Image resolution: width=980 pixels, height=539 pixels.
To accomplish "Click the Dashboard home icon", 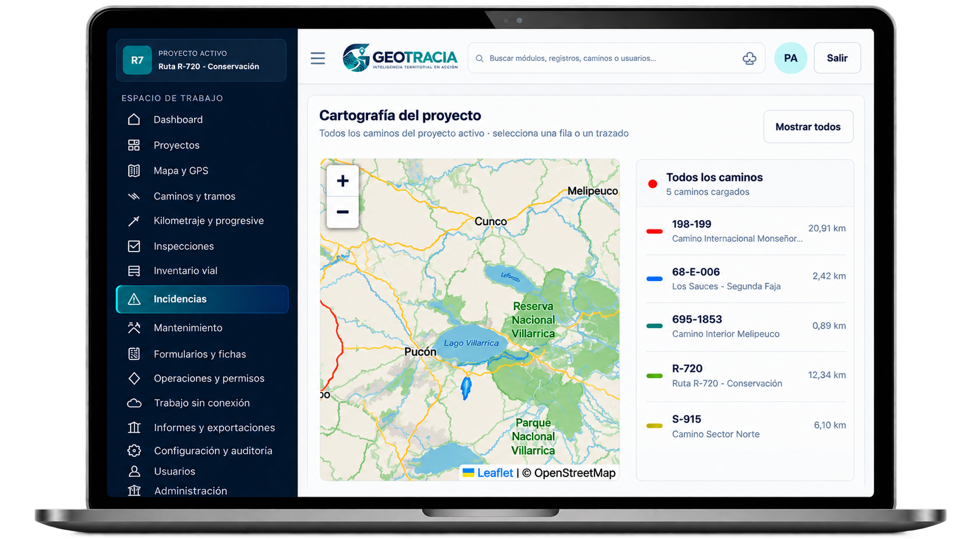I will pyautogui.click(x=134, y=119).
